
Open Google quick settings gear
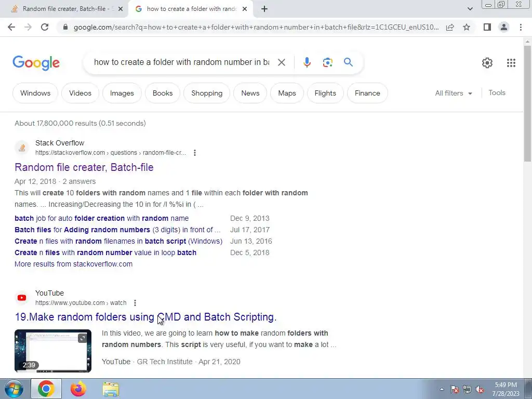click(x=487, y=63)
